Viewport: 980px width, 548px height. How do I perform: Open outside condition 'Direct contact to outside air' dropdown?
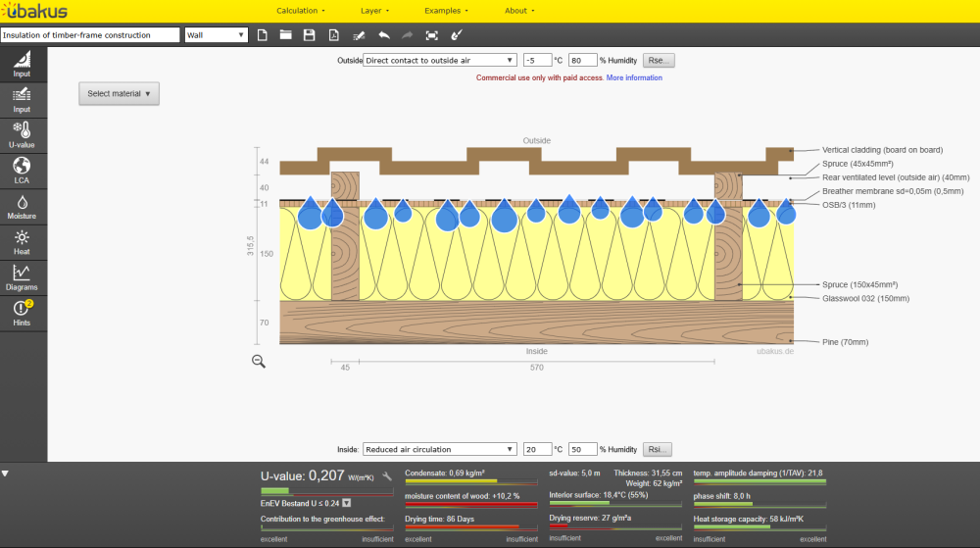pos(439,61)
